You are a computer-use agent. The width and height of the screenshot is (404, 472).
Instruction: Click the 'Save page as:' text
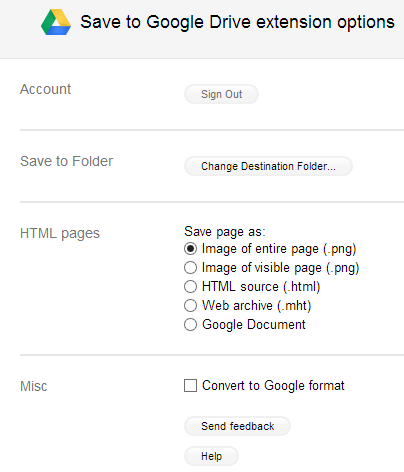point(225,231)
